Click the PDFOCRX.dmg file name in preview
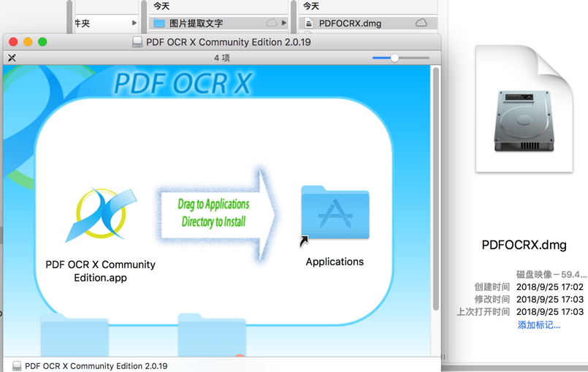The height and width of the screenshot is (372, 588). [x=524, y=245]
